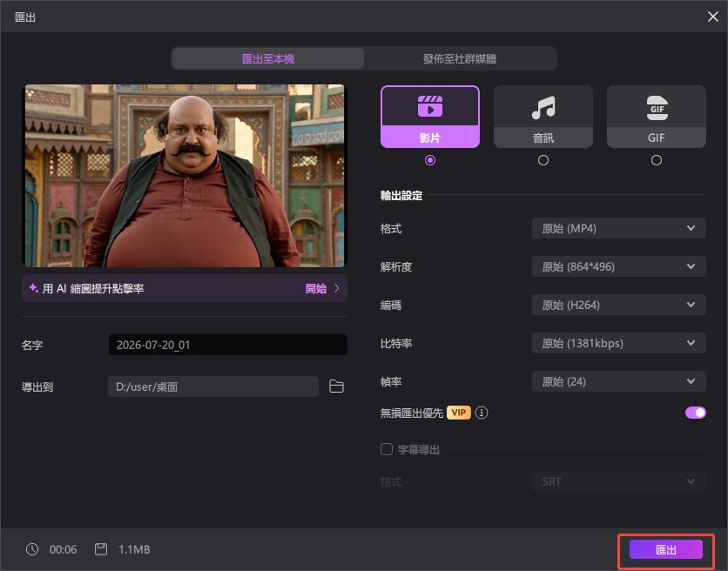The image size is (728, 571).
Task: Click the file size disk icon
Action: coord(101,549)
